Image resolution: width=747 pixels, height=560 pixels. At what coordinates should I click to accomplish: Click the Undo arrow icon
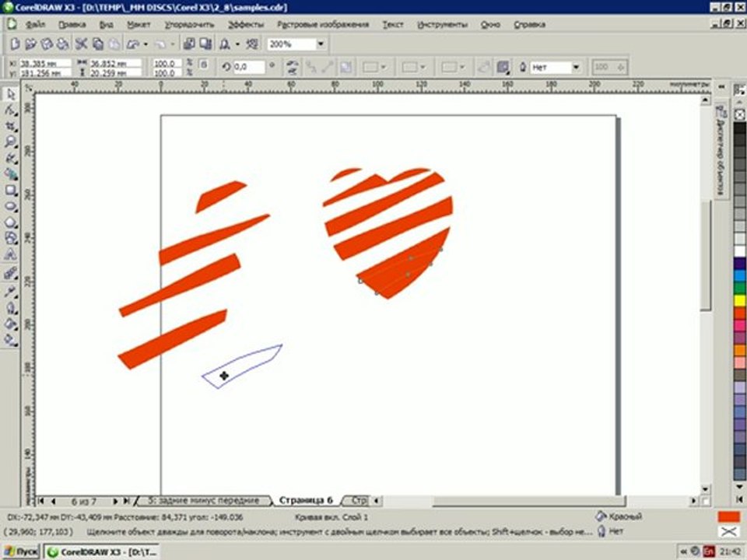133,44
